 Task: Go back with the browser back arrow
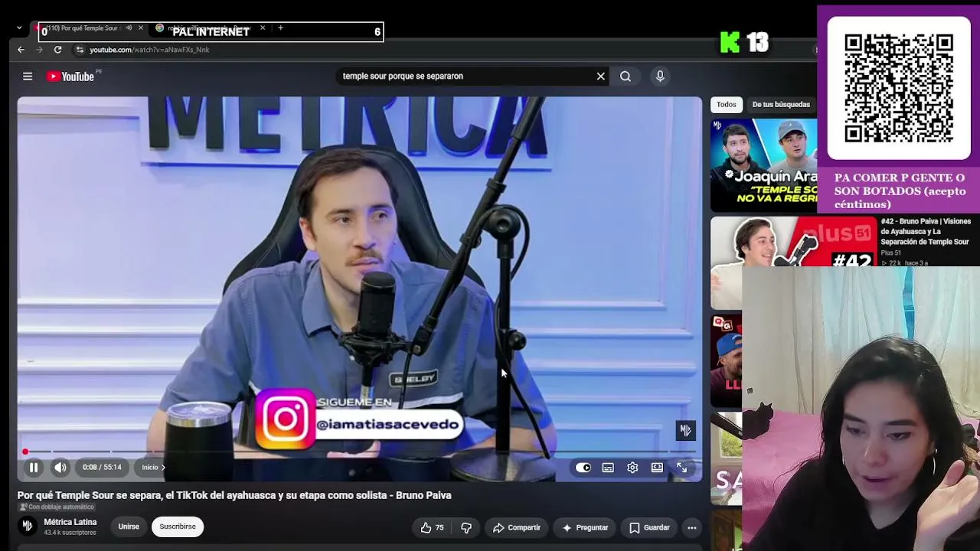[x=21, y=50]
